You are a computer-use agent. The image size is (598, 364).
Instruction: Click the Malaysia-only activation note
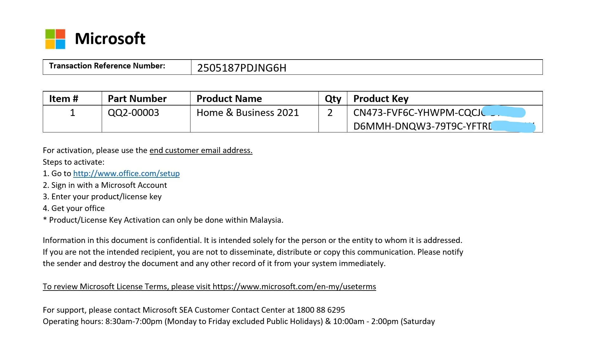(x=163, y=220)
